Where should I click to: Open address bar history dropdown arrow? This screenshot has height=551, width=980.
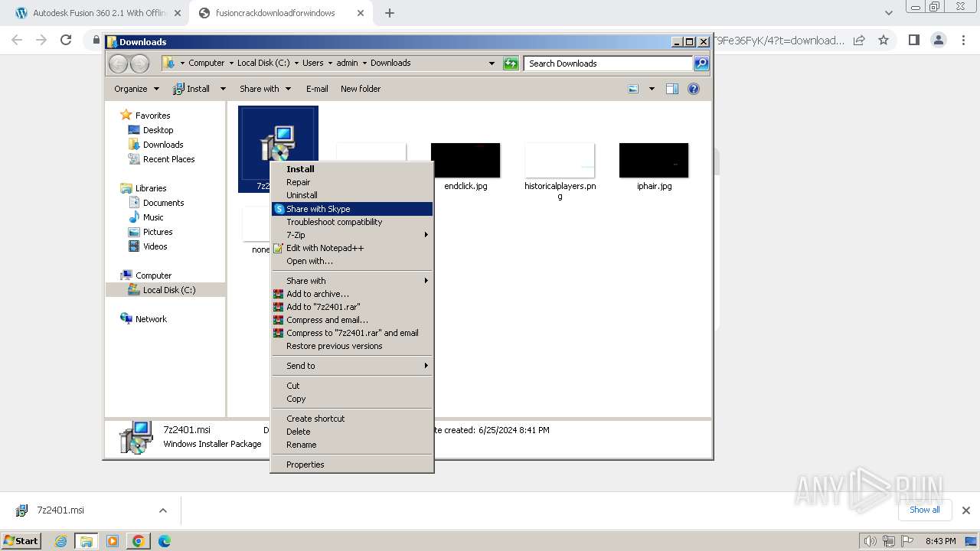(x=492, y=64)
